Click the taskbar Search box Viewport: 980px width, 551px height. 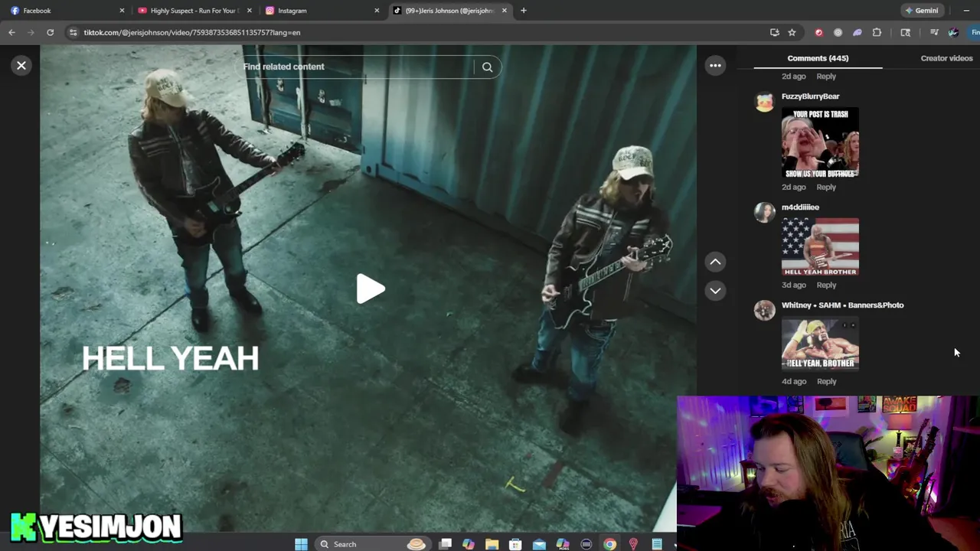click(x=373, y=544)
